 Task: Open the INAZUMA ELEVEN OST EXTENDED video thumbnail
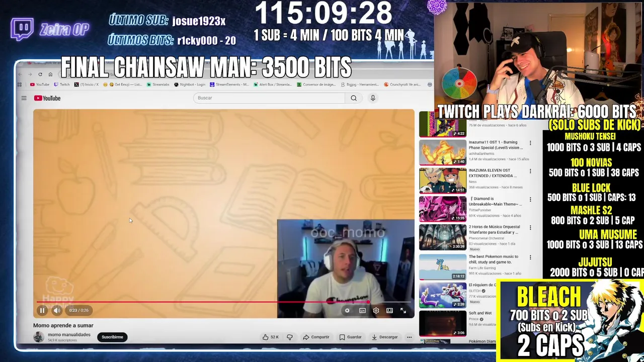click(443, 180)
